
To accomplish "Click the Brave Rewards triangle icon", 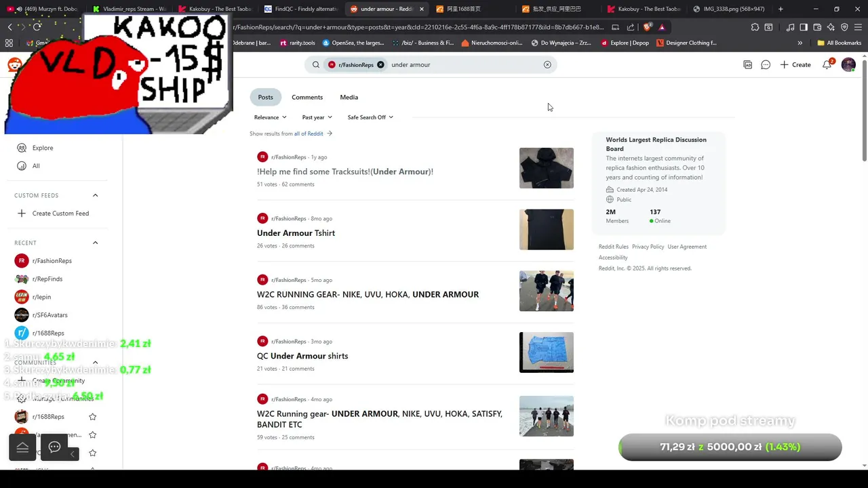I will pyautogui.click(x=662, y=27).
